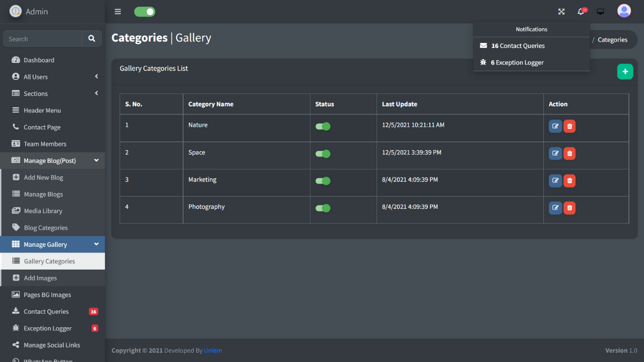Open the 16 Contact Queries notification
The height and width of the screenshot is (362, 644).
(517, 45)
